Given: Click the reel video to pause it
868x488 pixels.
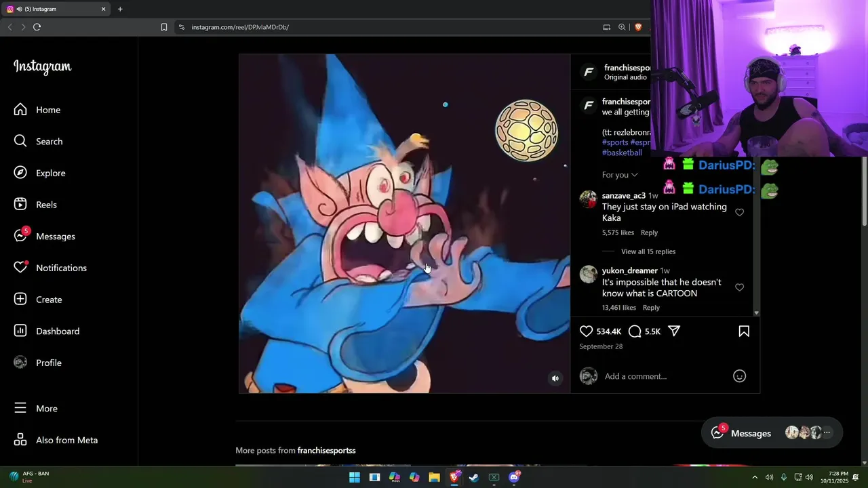Looking at the screenshot, I should 404,224.
